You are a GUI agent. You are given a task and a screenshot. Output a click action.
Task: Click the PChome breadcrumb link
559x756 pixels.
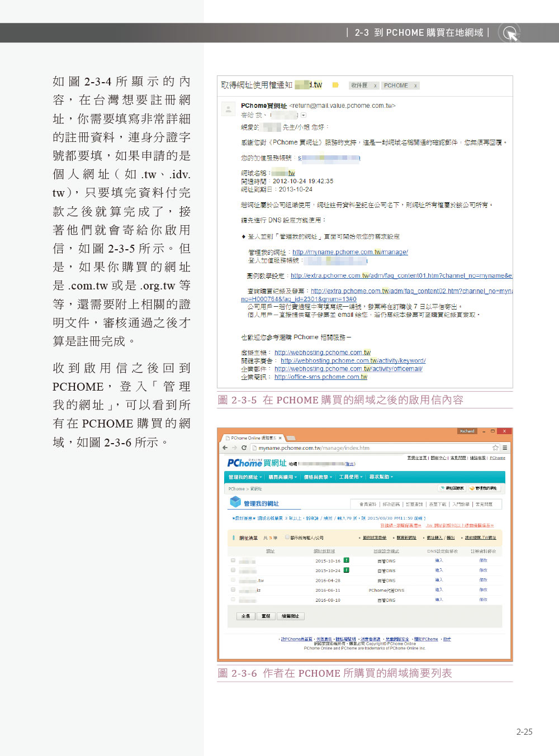236,488
